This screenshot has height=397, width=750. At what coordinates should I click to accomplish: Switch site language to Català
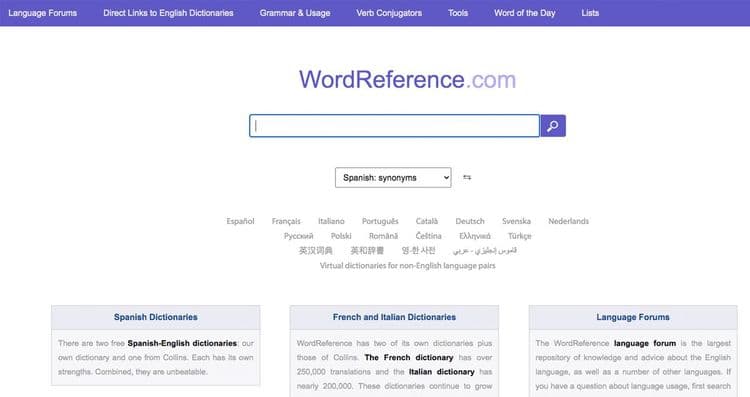pos(427,221)
